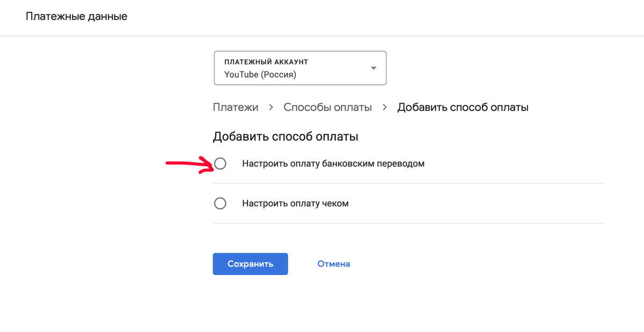Select the bank transfer payment radio button
The height and width of the screenshot is (332, 644).
[x=220, y=163]
